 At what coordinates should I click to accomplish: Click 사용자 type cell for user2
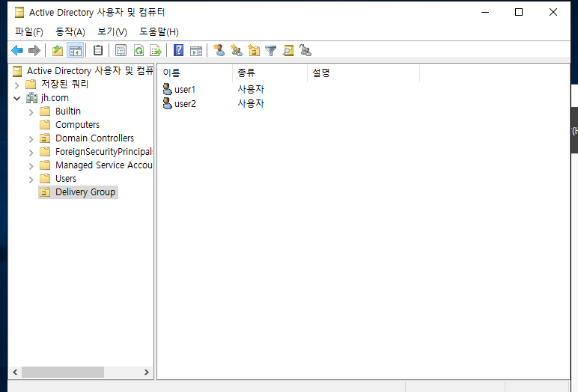tap(251, 103)
